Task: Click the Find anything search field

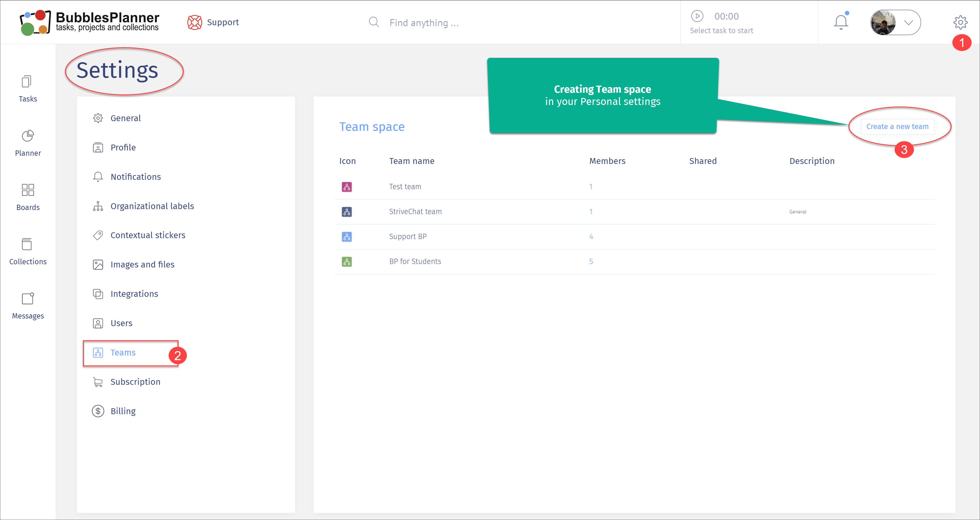Action: [x=424, y=23]
